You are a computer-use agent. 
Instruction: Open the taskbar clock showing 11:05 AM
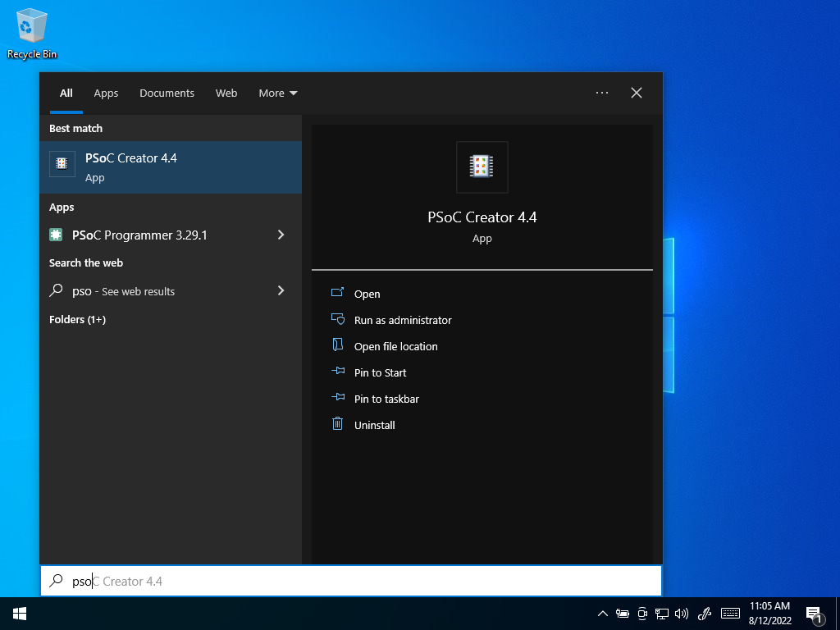pos(769,614)
